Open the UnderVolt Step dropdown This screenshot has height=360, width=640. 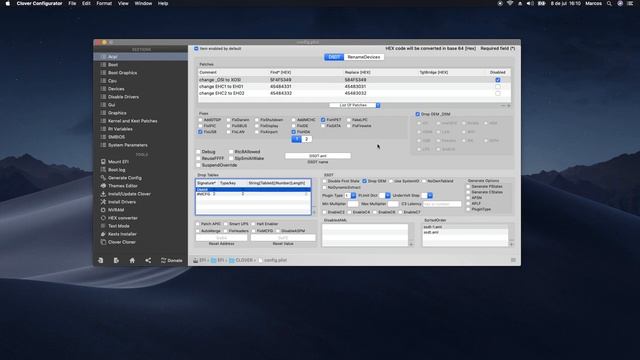coord(427,196)
